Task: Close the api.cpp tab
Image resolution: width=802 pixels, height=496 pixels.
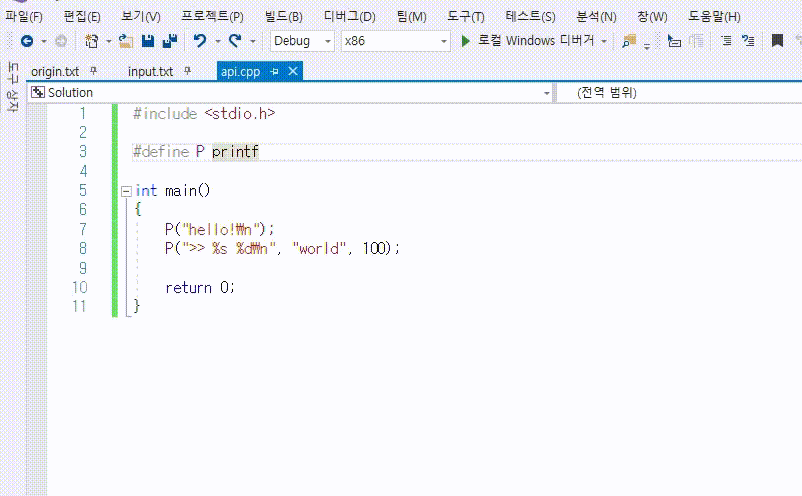Action: click(x=293, y=71)
